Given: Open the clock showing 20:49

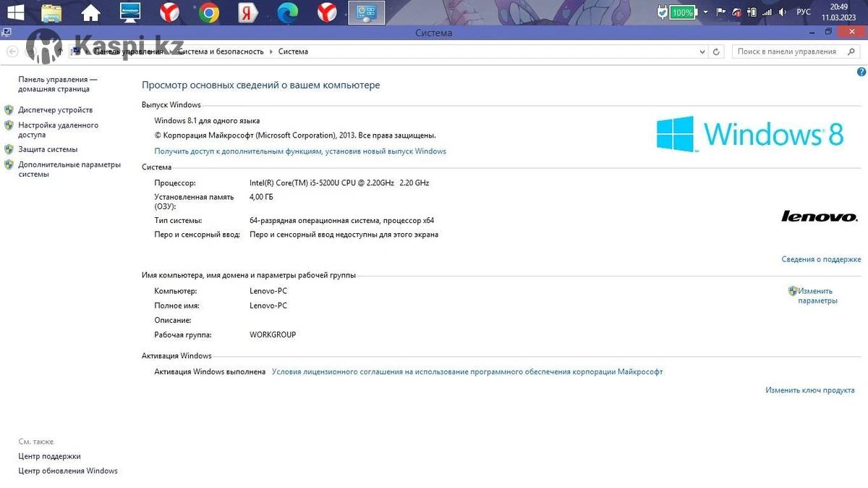Looking at the screenshot, I should 839,12.
